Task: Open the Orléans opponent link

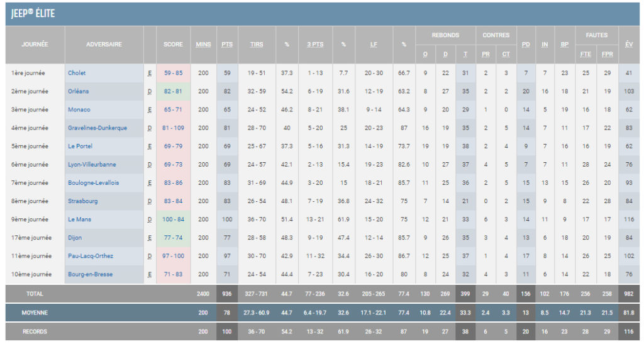Action: point(79,91)
